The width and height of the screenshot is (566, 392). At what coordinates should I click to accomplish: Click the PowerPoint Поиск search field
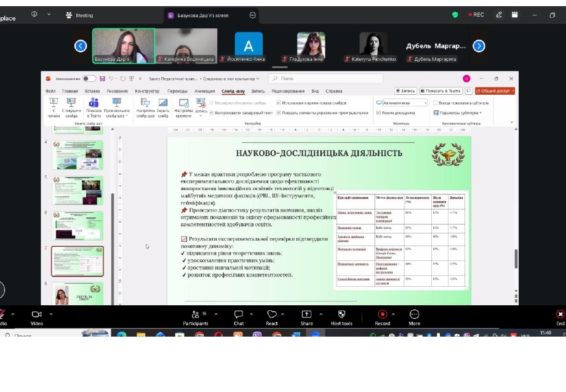pyautogui.click(x=325, y=78)
